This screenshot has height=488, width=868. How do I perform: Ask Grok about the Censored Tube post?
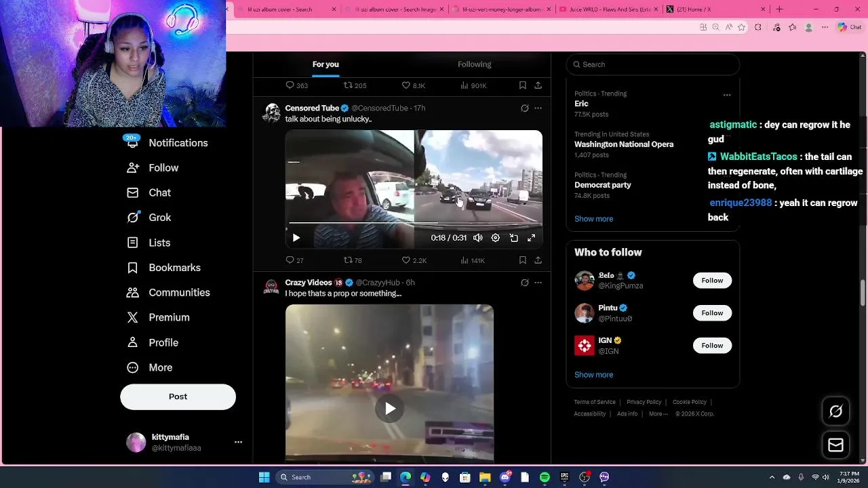(x=524, y=108)
